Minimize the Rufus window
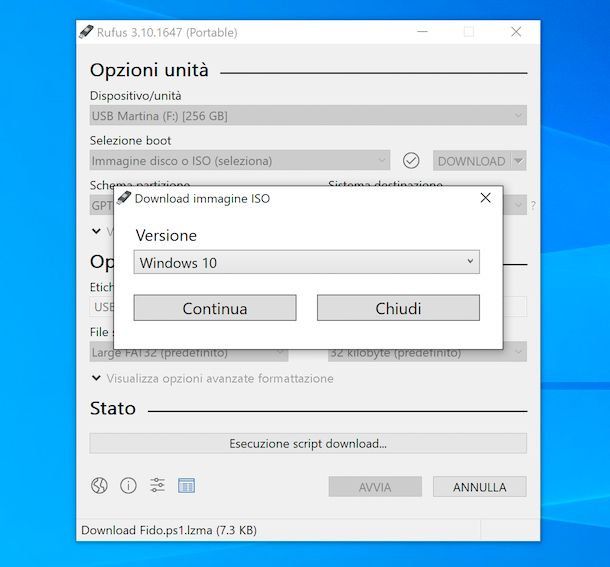This screenshot has width=610, height=567. [x=422, y=32]
